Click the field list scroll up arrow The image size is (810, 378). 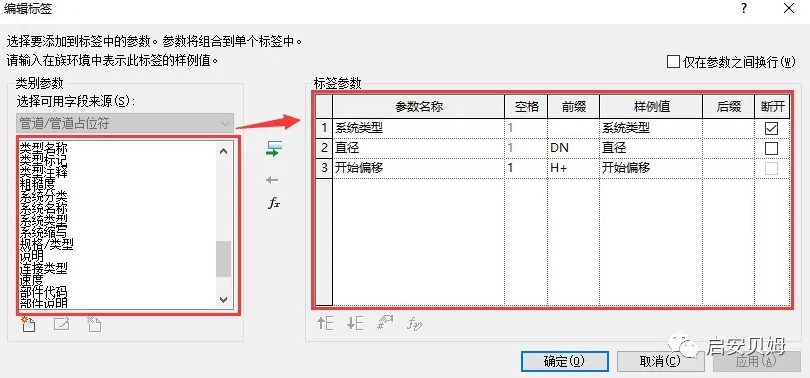[224, 151]
